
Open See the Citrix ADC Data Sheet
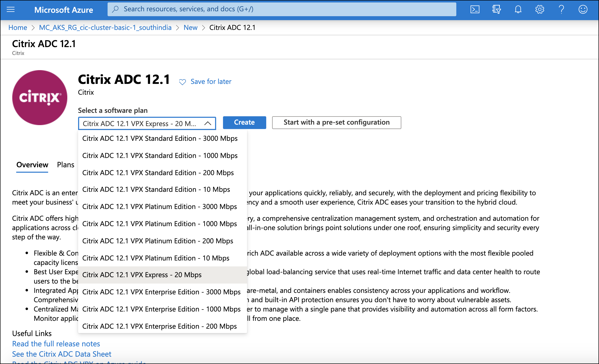(62, 354)
